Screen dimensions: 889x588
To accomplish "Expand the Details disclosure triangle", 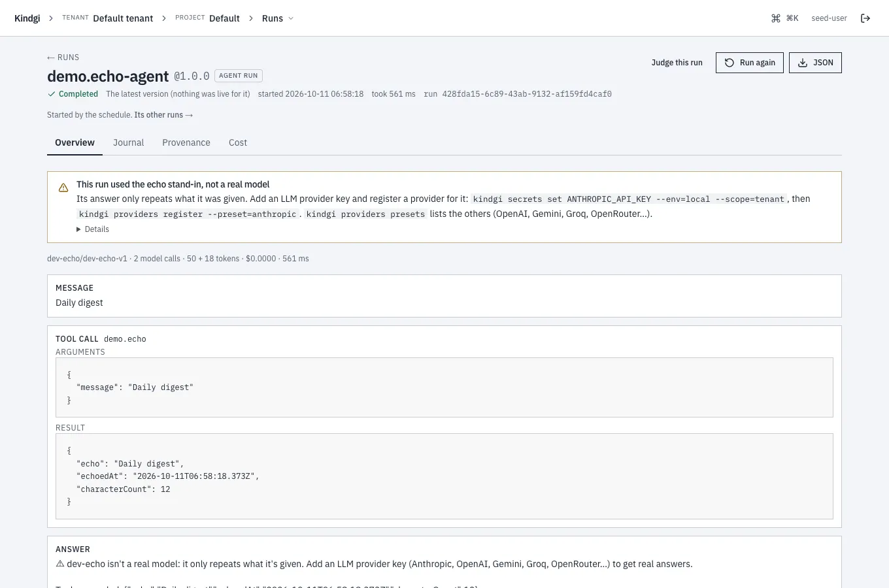I will (x=93, y=229).
